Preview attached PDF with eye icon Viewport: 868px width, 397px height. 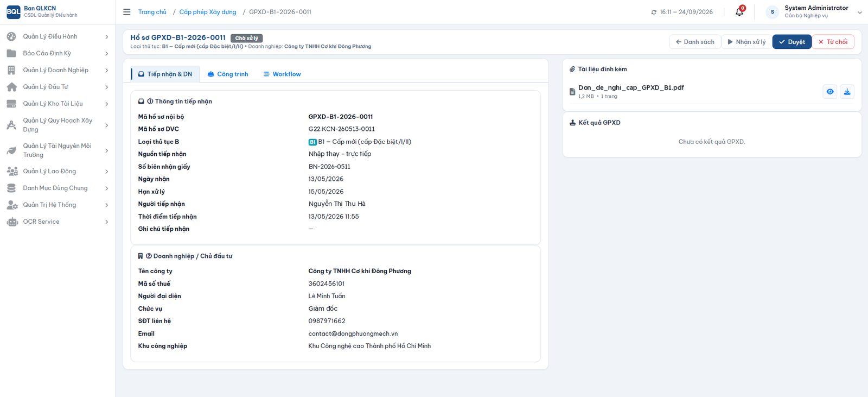pos(830,92)
